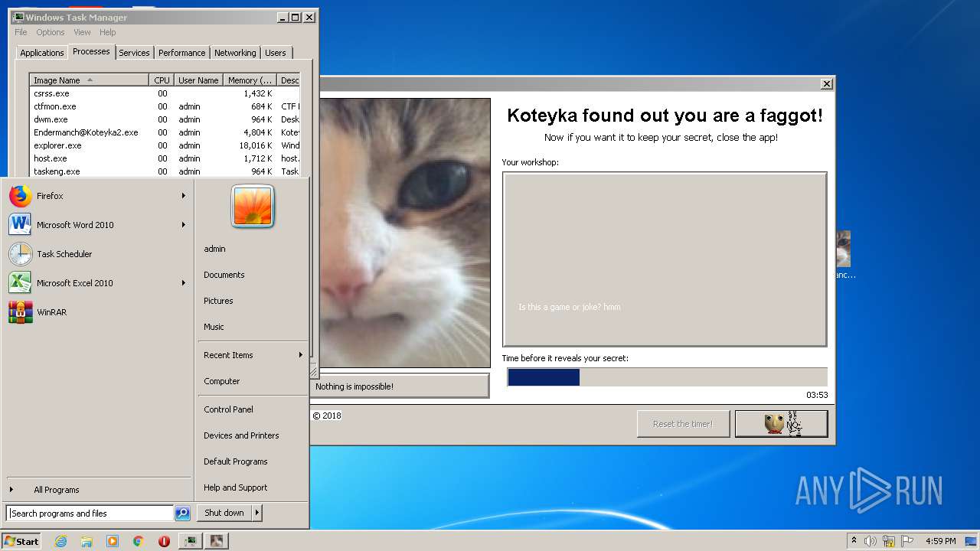The height and width of the screenshot is (551, 980).
Task: Select explorer.exe process row
Action: (x=165, y=145)
